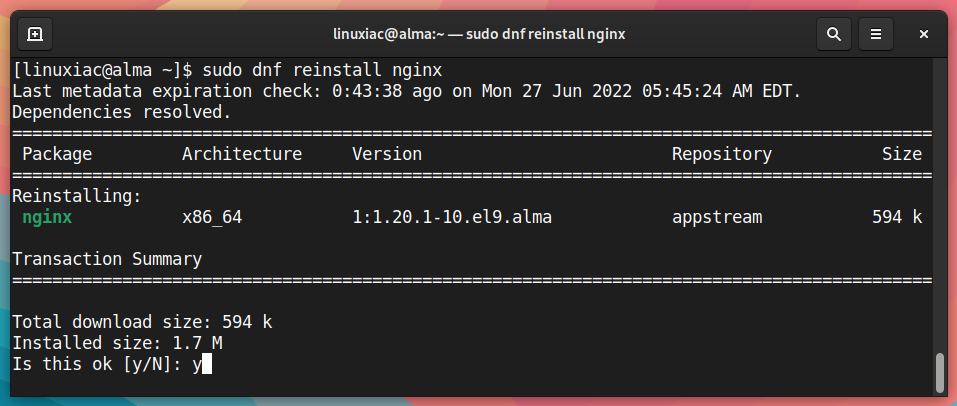Click the 'sudo dnf reinstall nginx' command

[322, 70]
